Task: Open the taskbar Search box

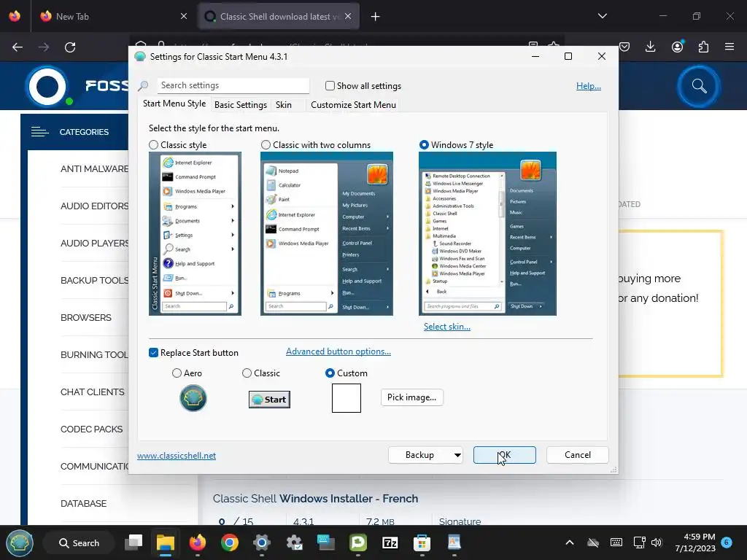Action: pyautogui.click(x=79, y=542)
